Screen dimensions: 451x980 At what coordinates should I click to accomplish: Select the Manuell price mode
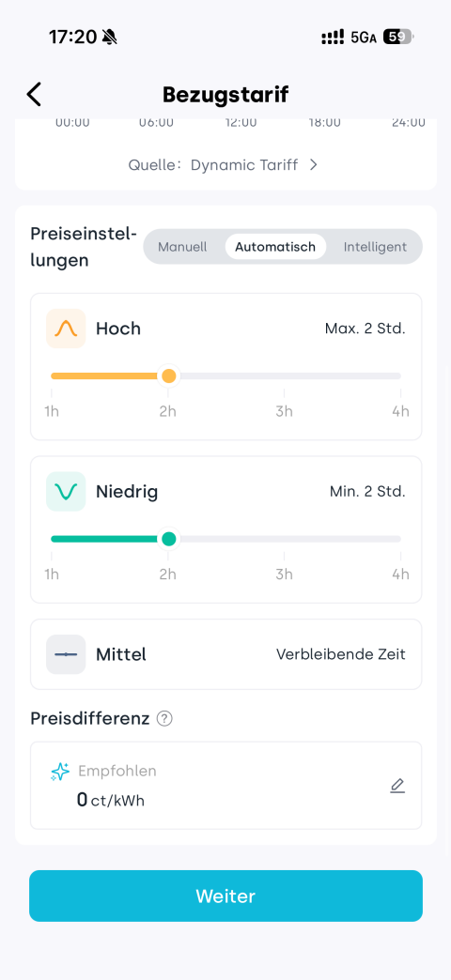tap(182, 247)
